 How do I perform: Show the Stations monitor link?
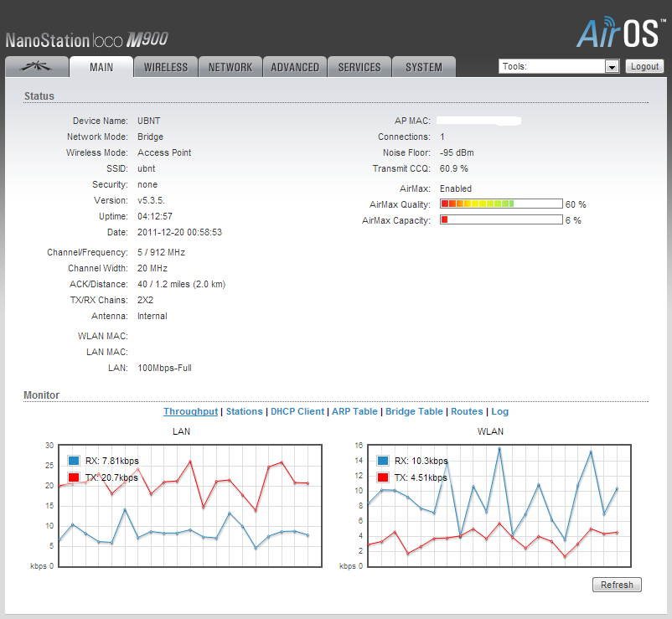(244, 411)
